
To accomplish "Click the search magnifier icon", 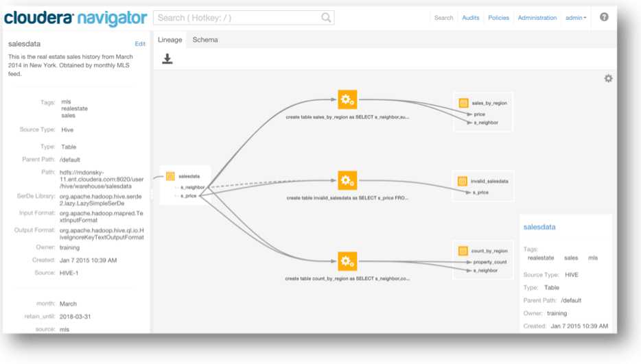I will click(x=326, y=18).
